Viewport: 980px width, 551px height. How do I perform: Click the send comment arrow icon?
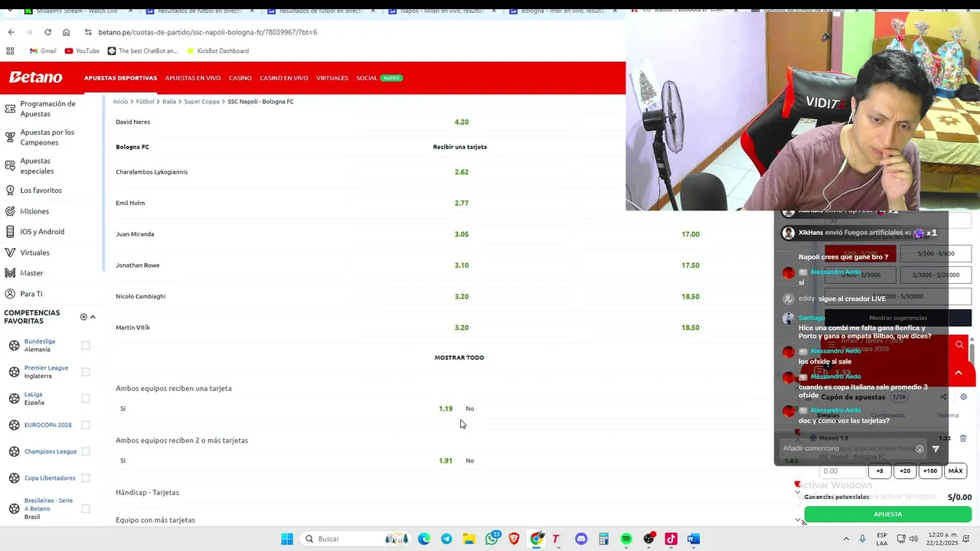coord(936,448)
